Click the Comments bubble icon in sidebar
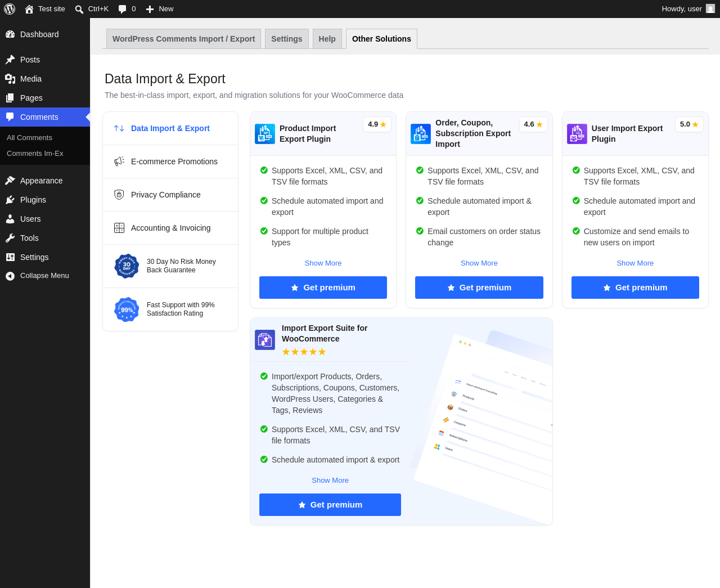Viewport: 720px width, 588px height. [x=10, y=117]
